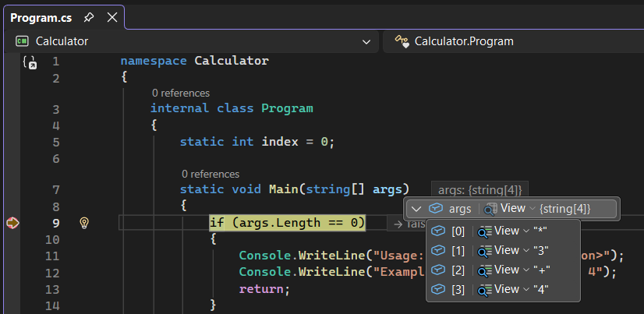Screen dimensions: 644x314
Task: Expand the View dropdown arrow for args
Action: click(533, 209)
